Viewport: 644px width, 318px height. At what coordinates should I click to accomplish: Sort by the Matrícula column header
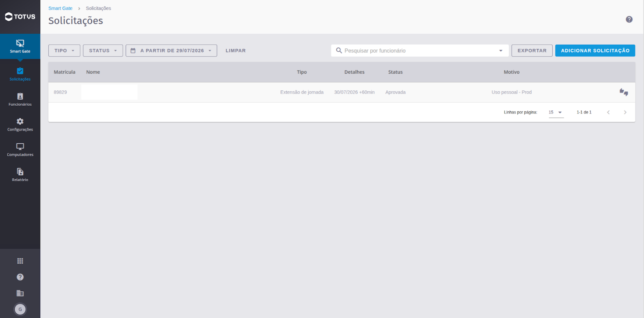coord(64,72)
